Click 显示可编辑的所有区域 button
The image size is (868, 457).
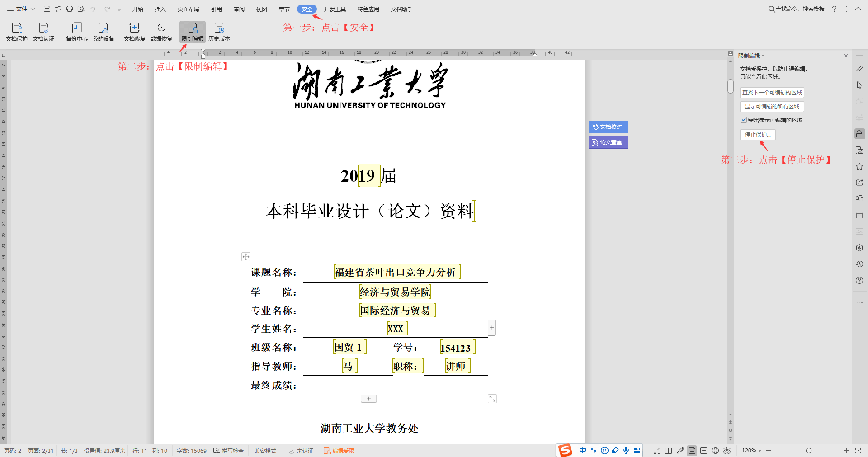(772, 107)
